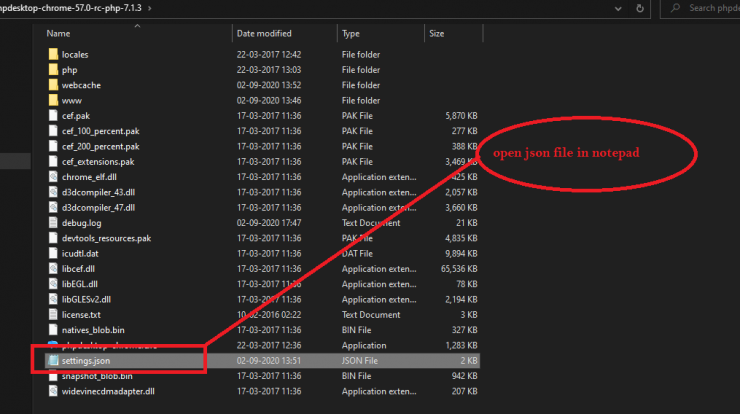Click the snapshot_blob.bin file icon
740x414 pixels.
(x=53, y=376)
